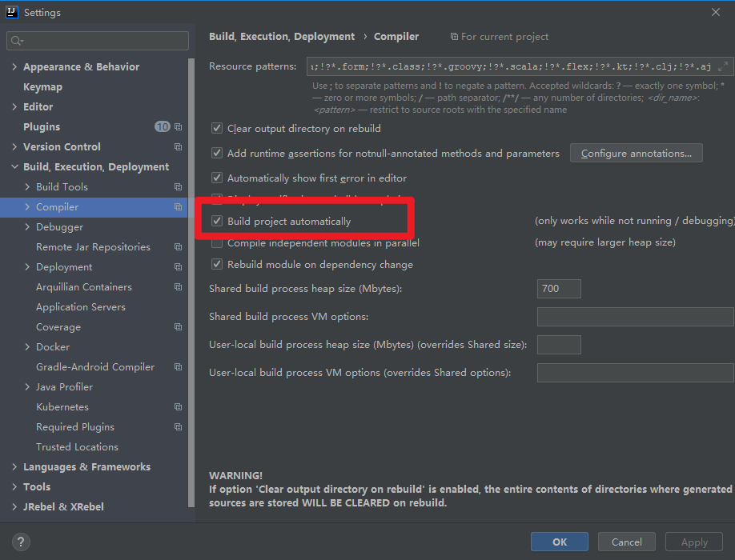
Task: Click the project-level icon beside Build Tools
Action: coord(179,187)
